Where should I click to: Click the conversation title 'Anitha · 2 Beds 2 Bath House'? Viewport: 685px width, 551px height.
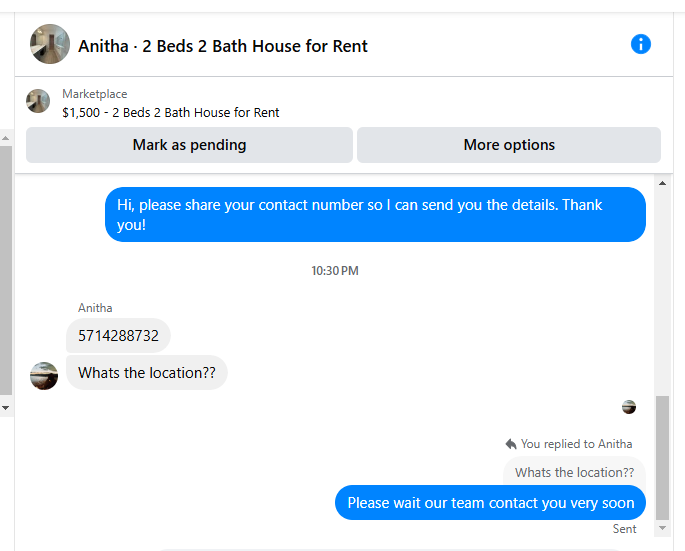[223, 46]
